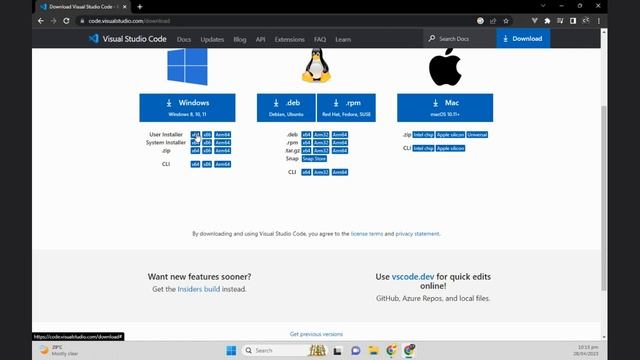
Task: Click the Apple logo image
Action: point(445,67)
